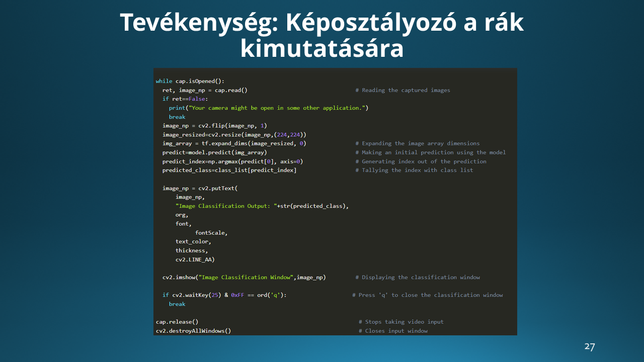Click the '# Generating index out of the prediction' comment
The height and width of the screenshot is (362, 644).
pyautogui.click(x=421, y=161)
